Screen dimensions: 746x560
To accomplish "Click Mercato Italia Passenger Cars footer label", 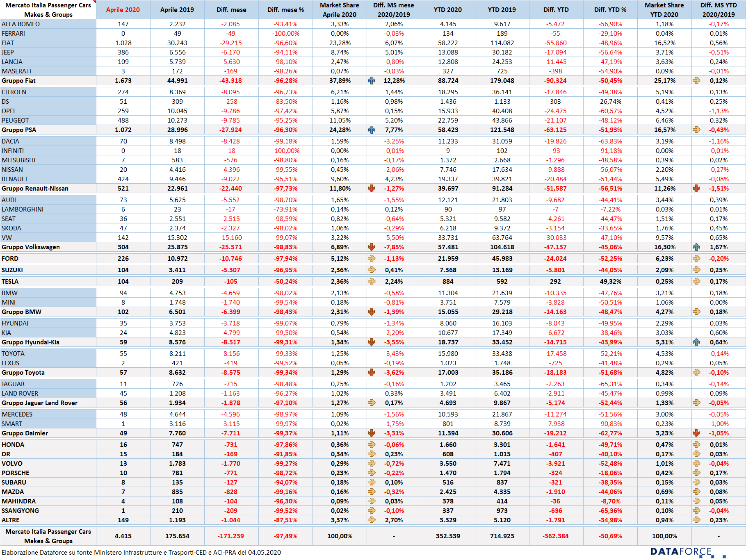I will point(48,536).
